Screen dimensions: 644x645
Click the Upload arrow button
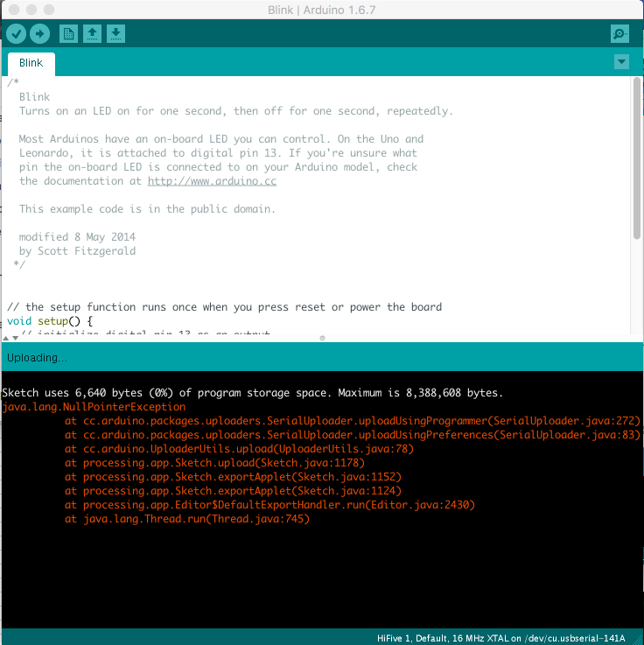coord(40,34)
